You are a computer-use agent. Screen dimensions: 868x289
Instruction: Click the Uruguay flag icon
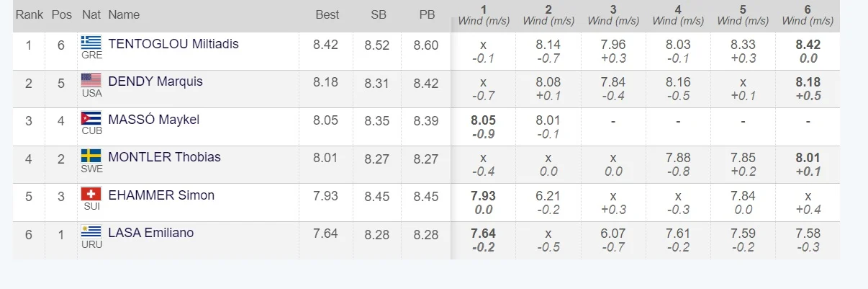coord(91,231)
